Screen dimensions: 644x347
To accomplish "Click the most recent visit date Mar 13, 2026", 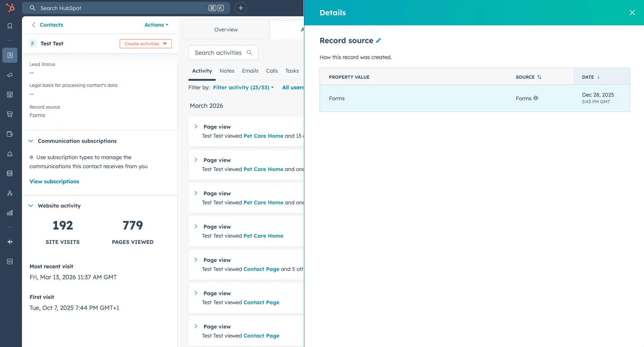I will 73,277.
